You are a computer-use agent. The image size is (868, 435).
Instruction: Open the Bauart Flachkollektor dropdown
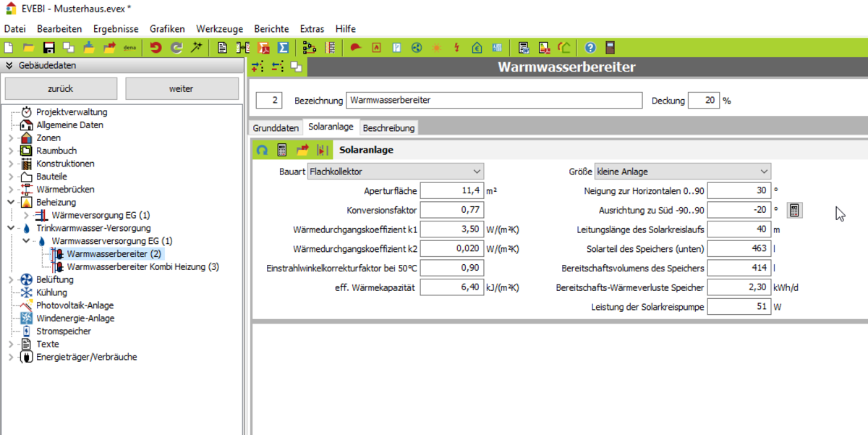tap(395, 172)
